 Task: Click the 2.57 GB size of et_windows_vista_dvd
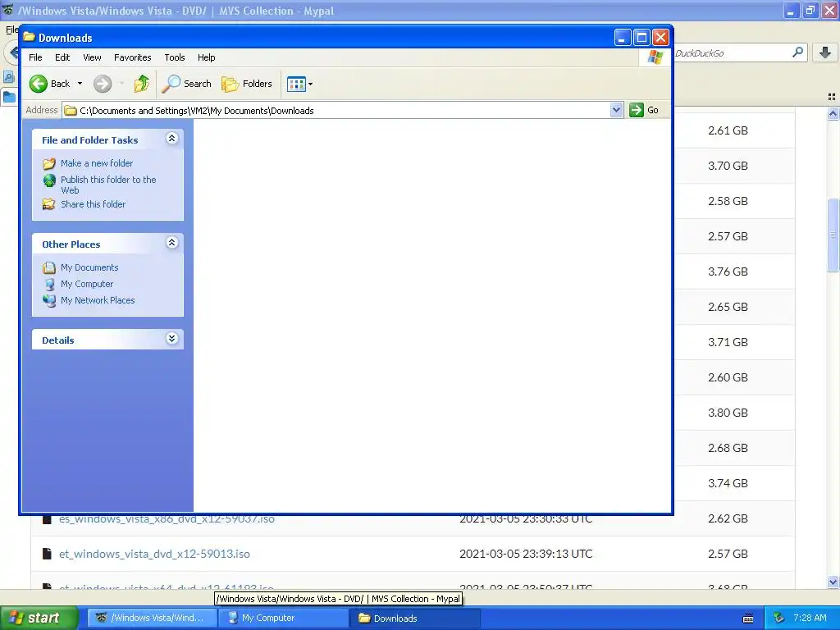coord(728,554)
